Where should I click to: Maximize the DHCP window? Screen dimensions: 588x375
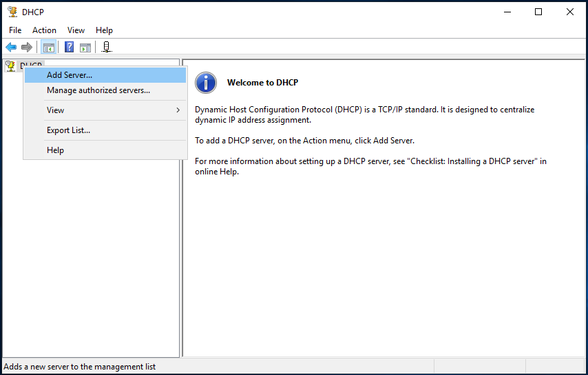tap(538, 12)
